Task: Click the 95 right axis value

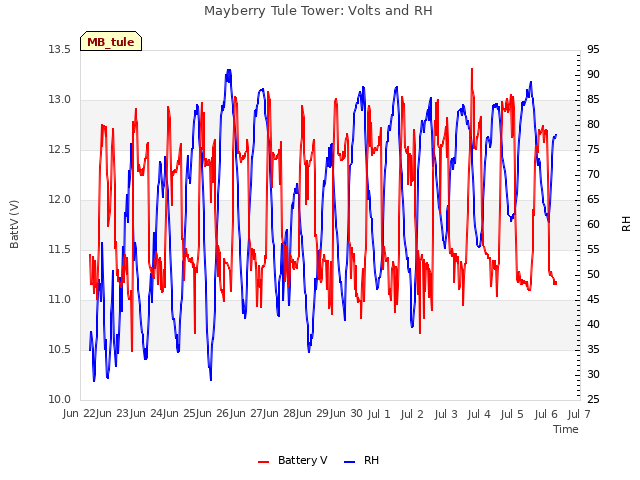Action: pos(593,49)
